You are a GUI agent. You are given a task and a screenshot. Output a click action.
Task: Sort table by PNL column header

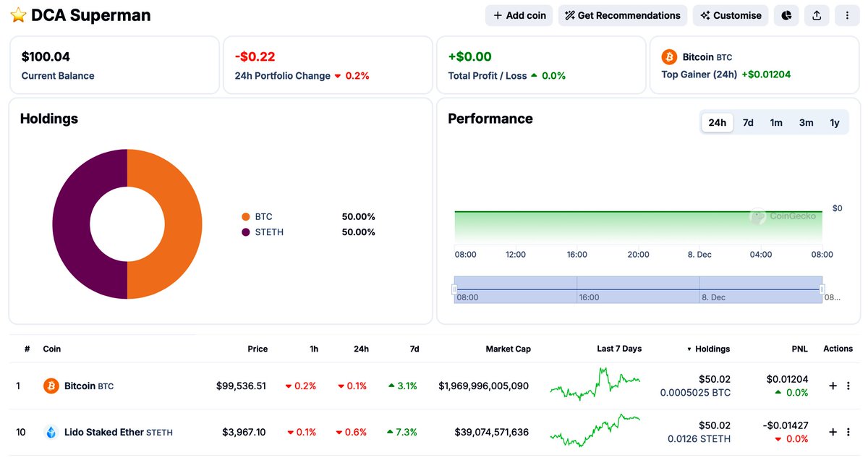[799, 349]
